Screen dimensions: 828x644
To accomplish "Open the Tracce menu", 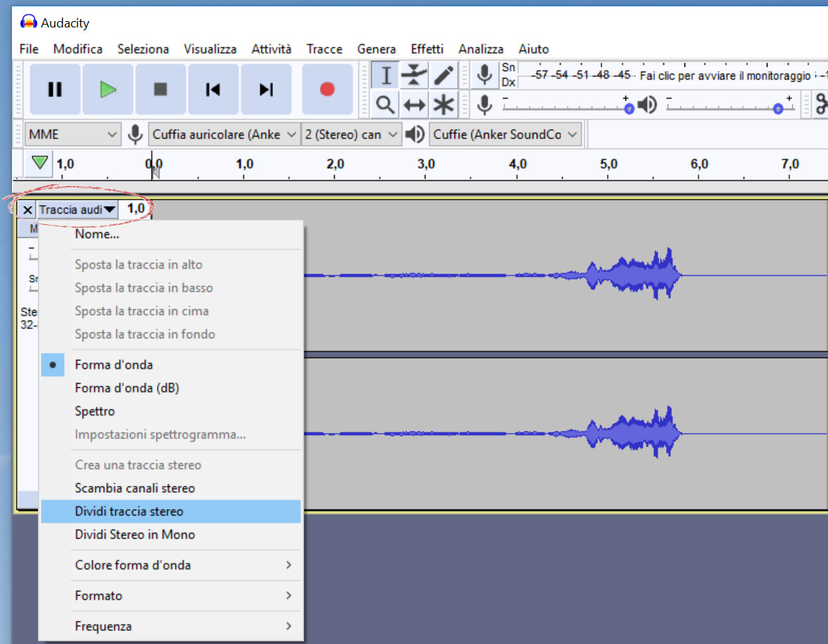I will coord(324,49).
